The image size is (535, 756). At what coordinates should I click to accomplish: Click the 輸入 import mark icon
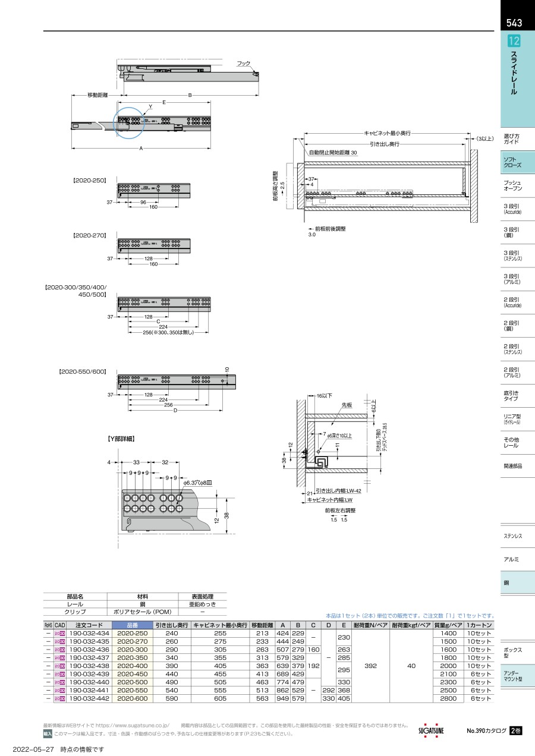tap(48, 734)
